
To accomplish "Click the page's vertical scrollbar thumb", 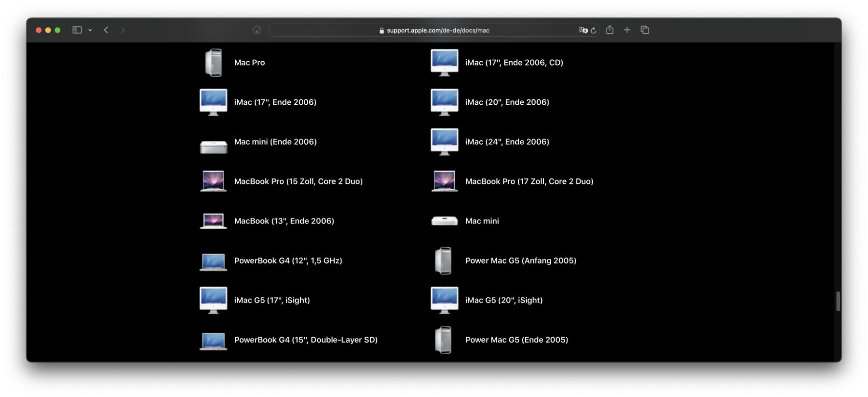I will (838, 301).
